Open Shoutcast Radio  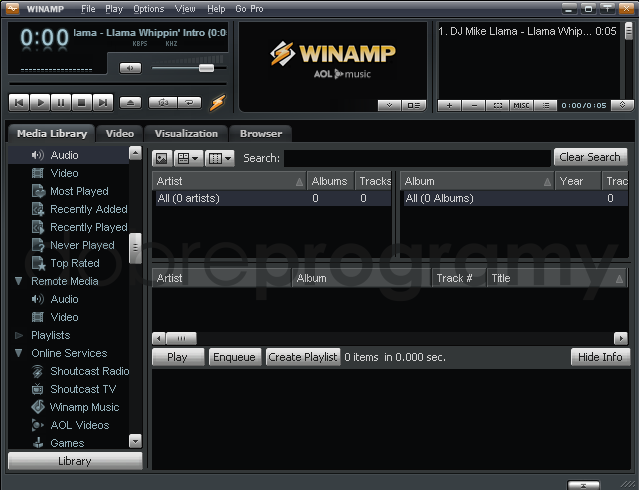pyautogui.click(x=90, y=371)
